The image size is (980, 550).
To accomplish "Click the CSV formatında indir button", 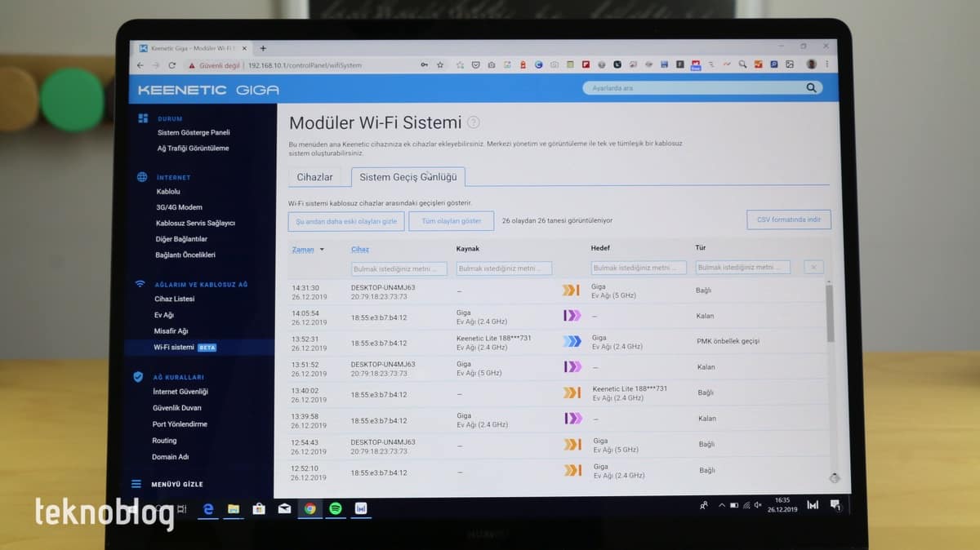I will coord(788,220).
